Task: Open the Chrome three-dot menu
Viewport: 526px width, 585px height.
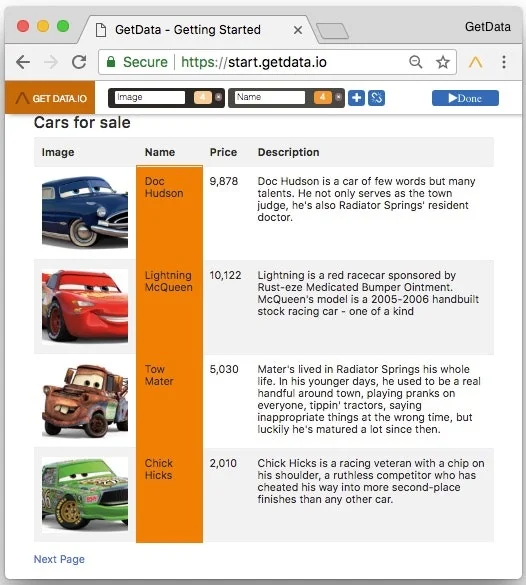Action: click(504, 62)
